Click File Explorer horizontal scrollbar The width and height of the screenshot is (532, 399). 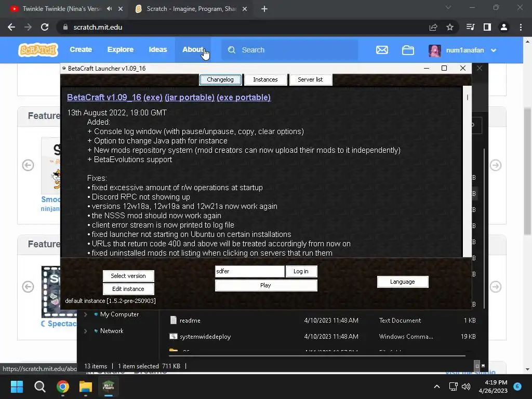coord(317,356)
